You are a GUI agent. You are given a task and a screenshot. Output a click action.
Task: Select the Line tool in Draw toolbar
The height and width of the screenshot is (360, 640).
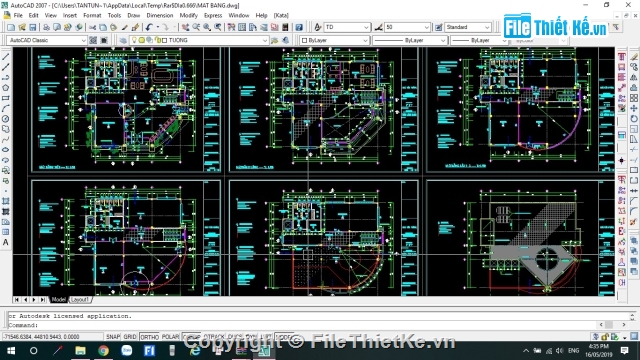point(6,57)
